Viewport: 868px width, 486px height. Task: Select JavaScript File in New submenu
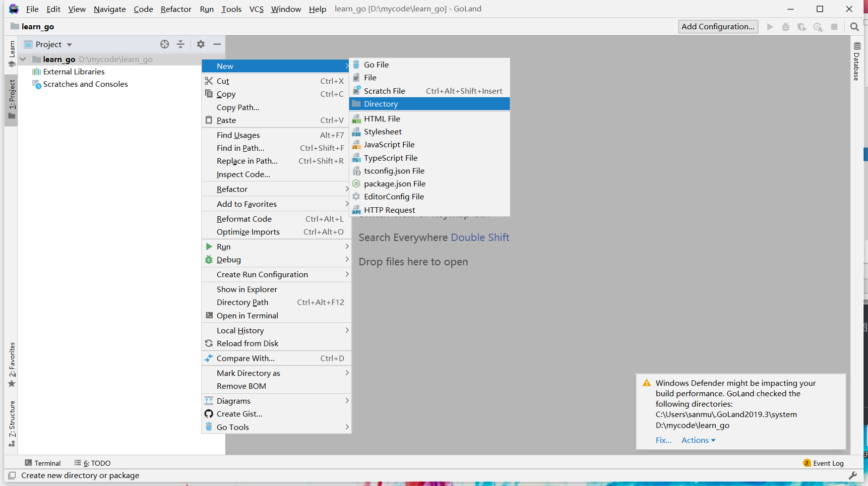(430, 144)
